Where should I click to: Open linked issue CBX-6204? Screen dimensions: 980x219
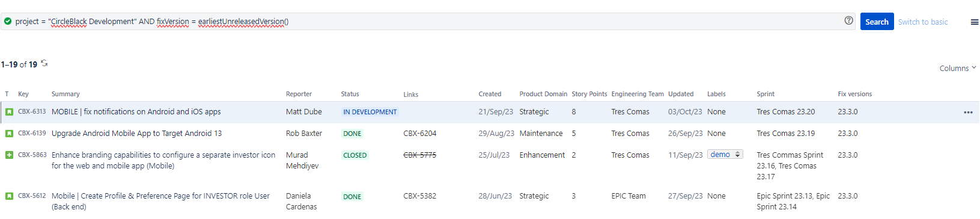pos(420,134)
